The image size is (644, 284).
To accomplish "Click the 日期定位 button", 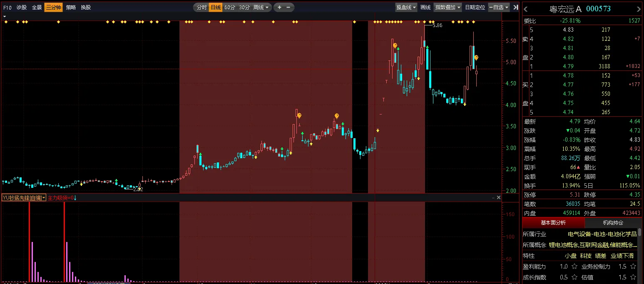I will pos(475,7).
